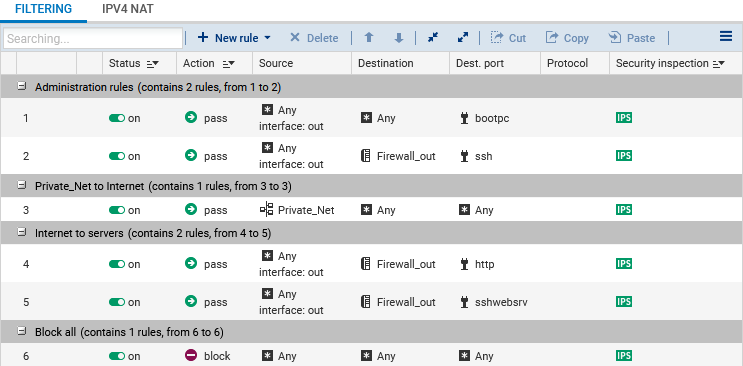
Task: Select 'block' action text in rule 6
Action: tap(217, 356)
